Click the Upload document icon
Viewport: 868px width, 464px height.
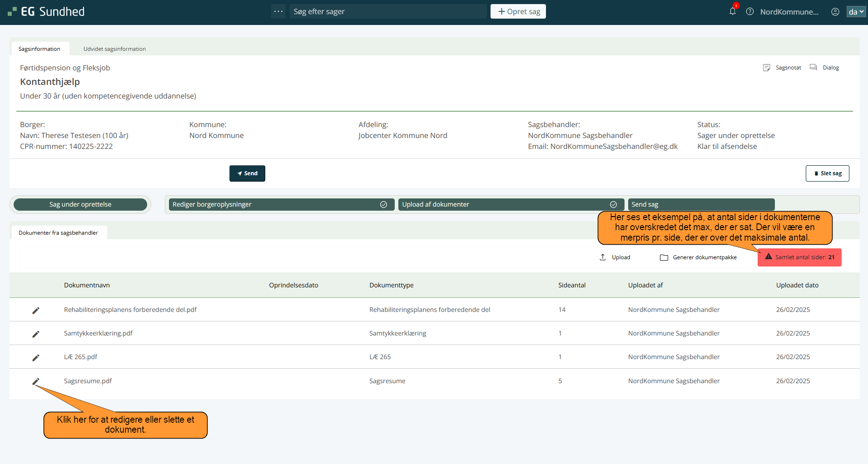click(x=603, y=257)
